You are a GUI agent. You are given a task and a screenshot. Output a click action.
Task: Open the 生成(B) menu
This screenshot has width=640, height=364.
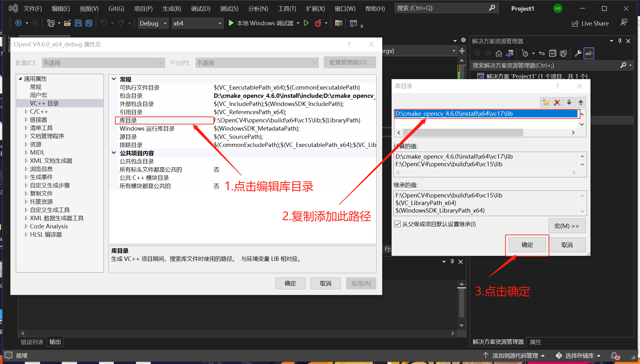172,9
